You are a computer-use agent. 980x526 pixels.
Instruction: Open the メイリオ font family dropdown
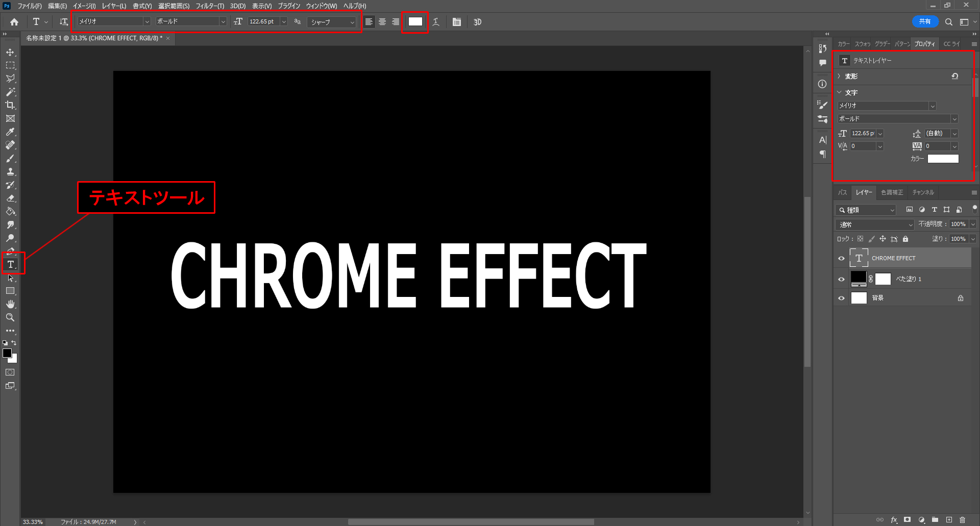click(x=146, y=21)
